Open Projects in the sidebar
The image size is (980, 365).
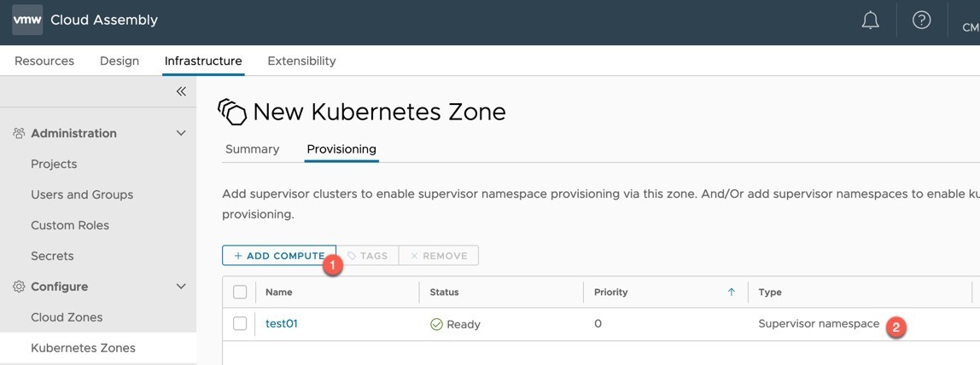[54, 164]
